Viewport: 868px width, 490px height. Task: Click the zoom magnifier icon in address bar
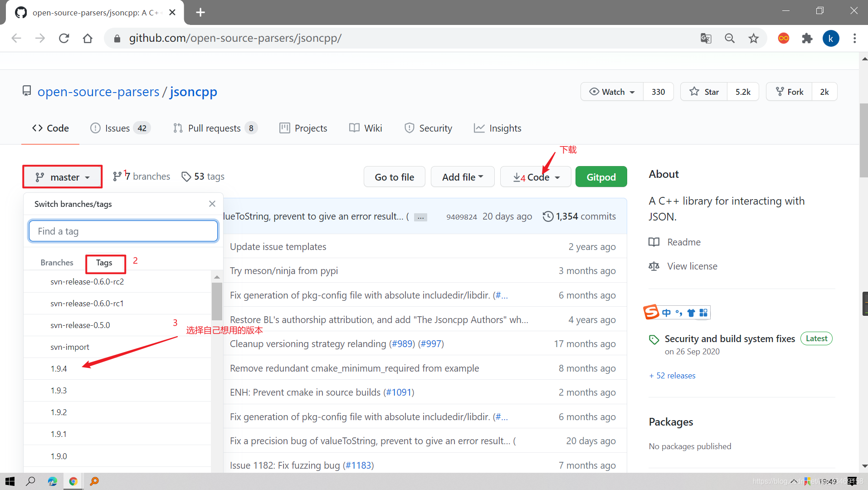730,38
